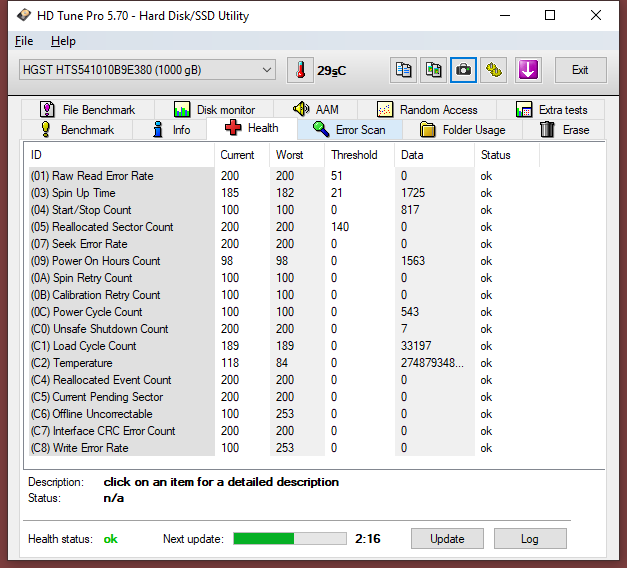Click the 2:16 countdown timer
Viewport: 627px width, 568px height.
(x=367, y=539)
